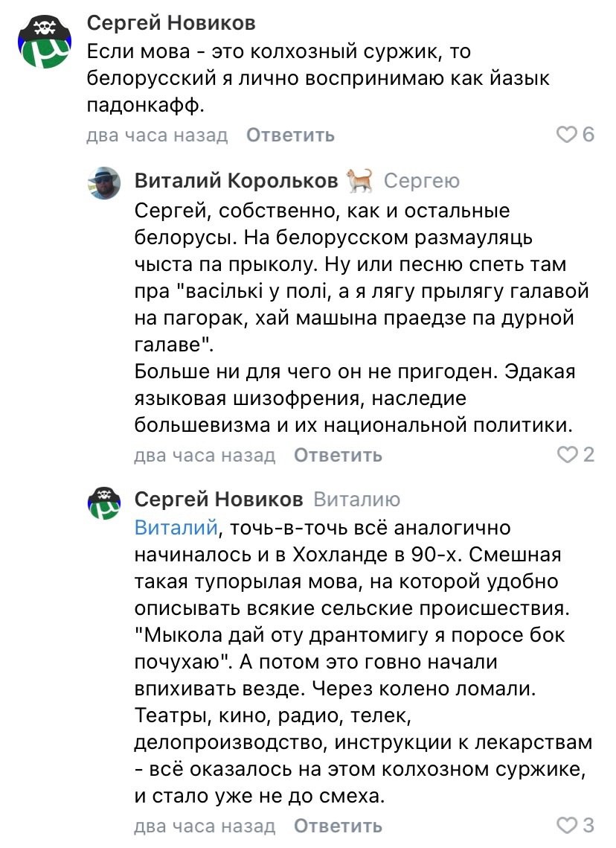Open Виталий Корольков's profile photo avatar

point(104,183)
